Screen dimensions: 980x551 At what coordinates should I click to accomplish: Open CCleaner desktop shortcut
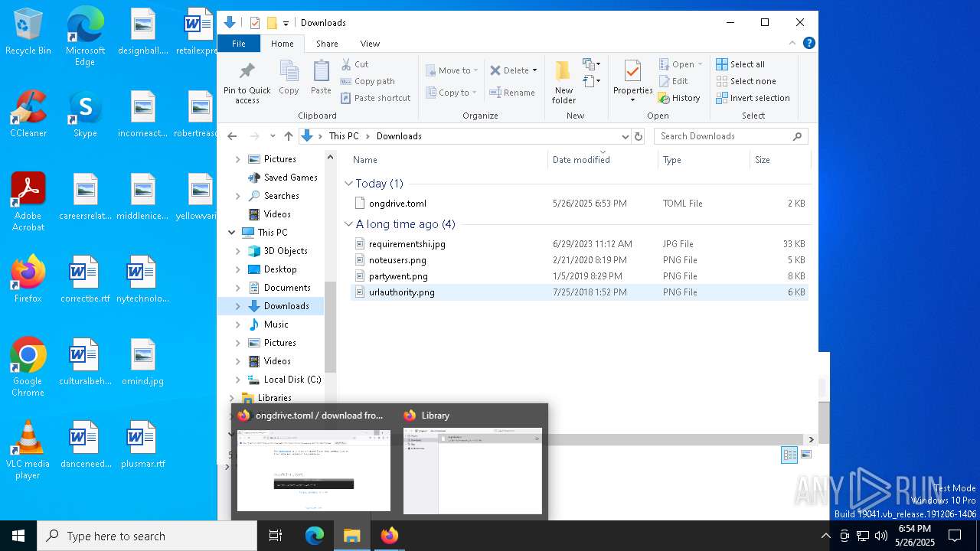point(28,114)
